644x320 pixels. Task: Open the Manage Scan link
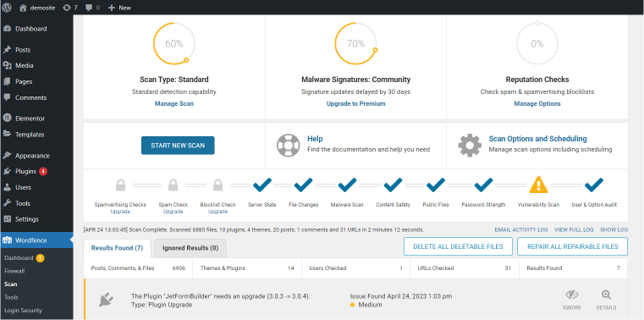[174, 104]
